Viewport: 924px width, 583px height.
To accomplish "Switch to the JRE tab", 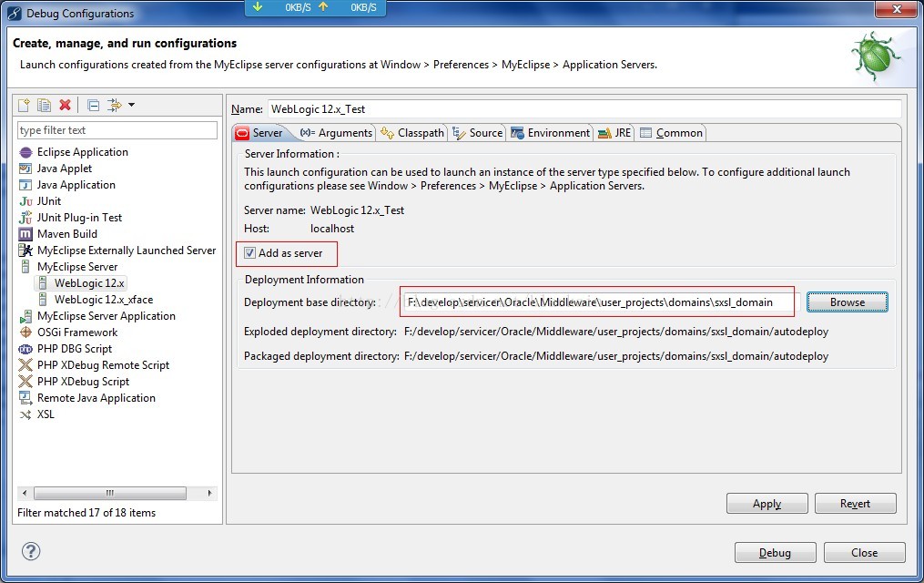I will [x=614, y=133].
